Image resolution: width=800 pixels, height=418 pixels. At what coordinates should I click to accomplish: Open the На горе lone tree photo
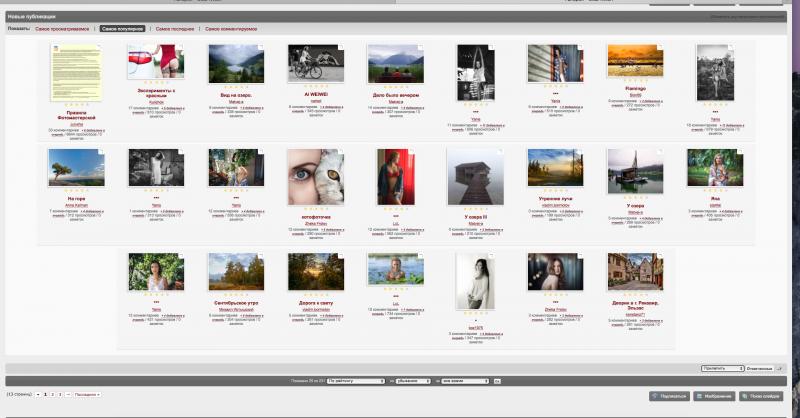pyautogui.click(x=77, y=168)
